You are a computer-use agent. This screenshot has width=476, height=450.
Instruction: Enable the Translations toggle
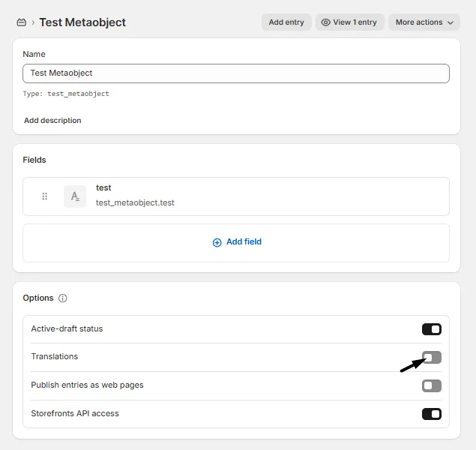click(x=431, y=358)
